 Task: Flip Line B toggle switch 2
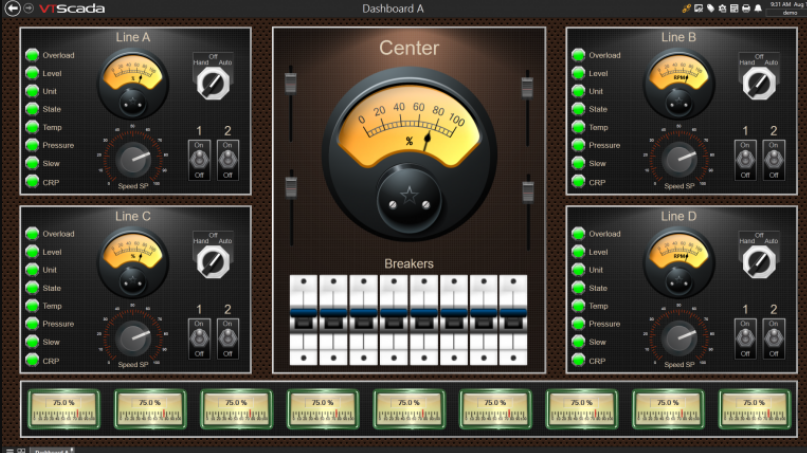[774, 160]
